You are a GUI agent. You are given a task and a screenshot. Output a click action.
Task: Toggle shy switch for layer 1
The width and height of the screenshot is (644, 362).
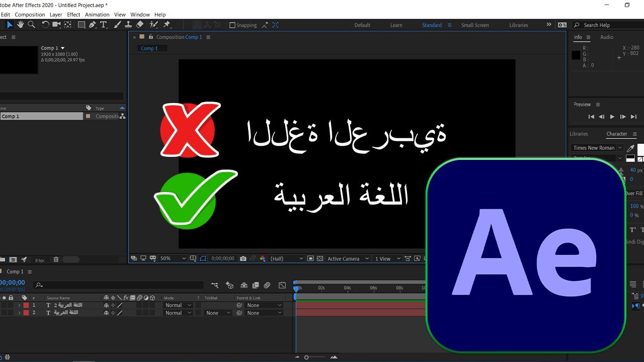[107, 305]
